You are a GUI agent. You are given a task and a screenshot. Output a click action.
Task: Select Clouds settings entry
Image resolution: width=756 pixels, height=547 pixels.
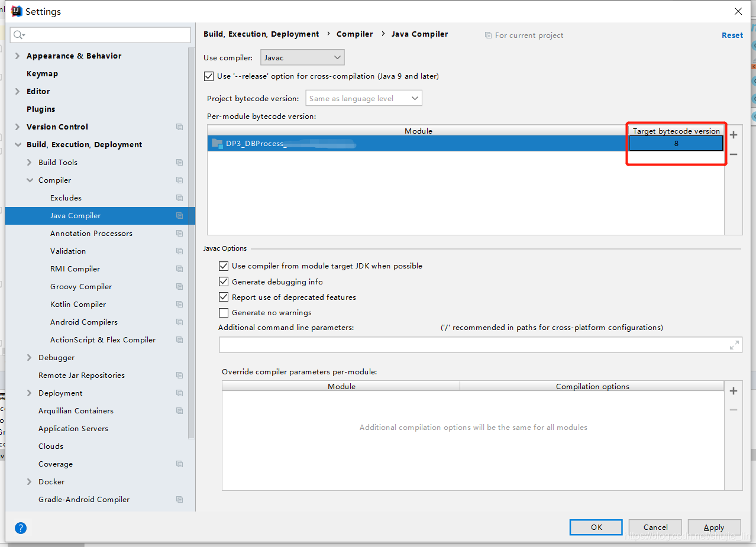tap(51, 446)
